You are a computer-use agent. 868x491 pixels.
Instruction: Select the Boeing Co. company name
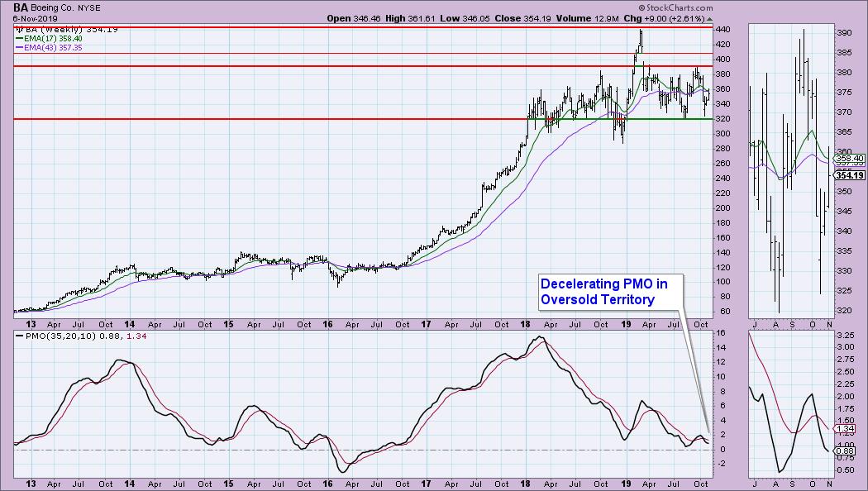click(54, 8)
